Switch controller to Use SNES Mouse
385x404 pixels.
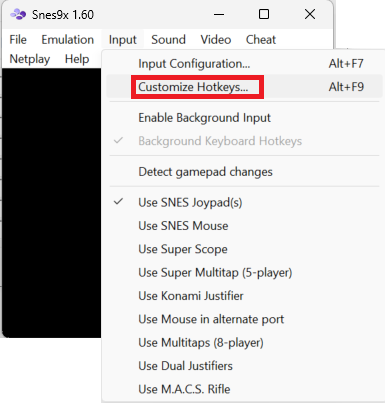click(244, 226)
